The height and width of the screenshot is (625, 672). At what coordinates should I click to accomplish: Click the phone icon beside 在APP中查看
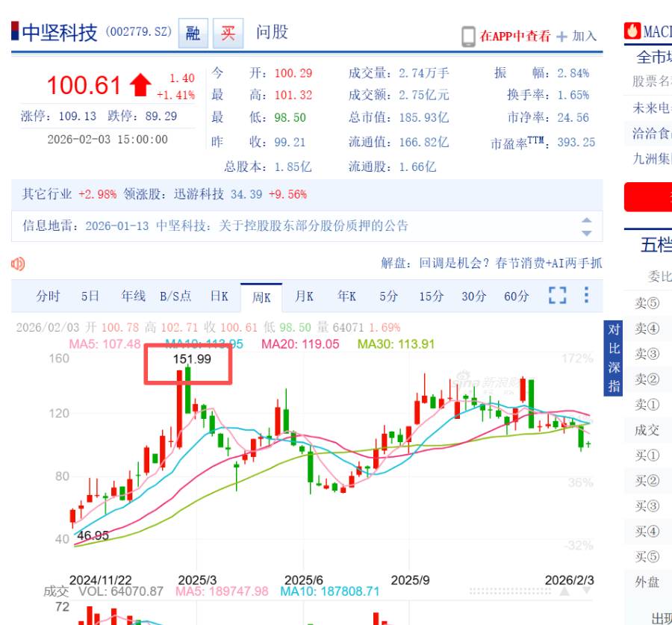[470, 35]
